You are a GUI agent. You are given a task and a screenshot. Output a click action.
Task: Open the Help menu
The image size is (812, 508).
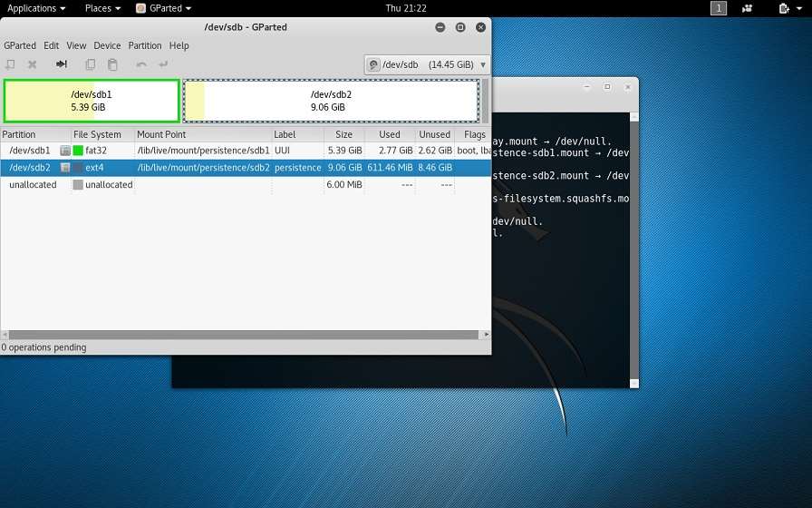pyautogui.click(x=179, y=45)
